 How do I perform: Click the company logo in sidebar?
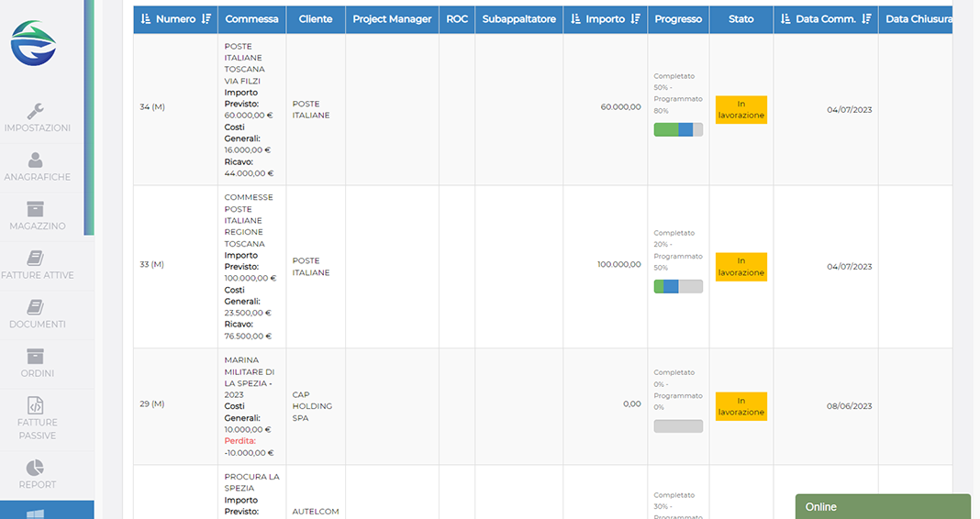pos(34,43)
